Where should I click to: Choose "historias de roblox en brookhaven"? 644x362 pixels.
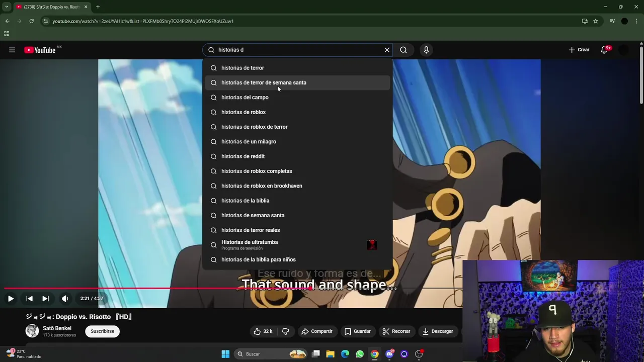297,186
